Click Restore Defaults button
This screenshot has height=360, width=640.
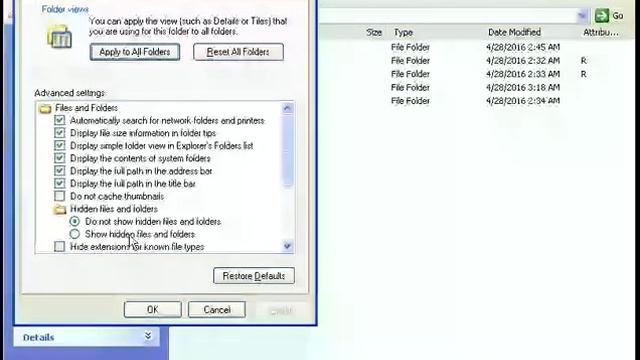coord(254,276)
